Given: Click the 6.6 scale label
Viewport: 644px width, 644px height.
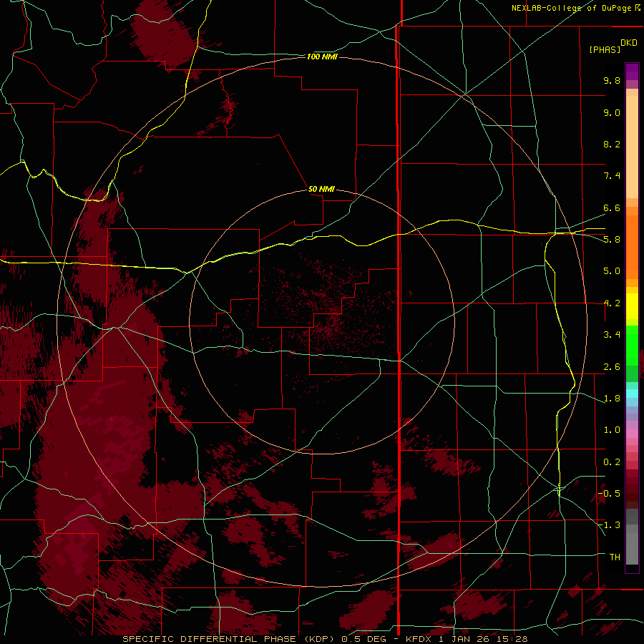Looking at the screenshot, I should point(612,208).
